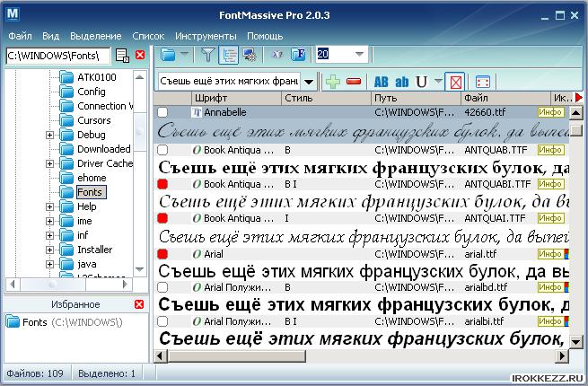This screenshot has height=386, width=588.
Task: Open the Файл menu
Action: 20,36
